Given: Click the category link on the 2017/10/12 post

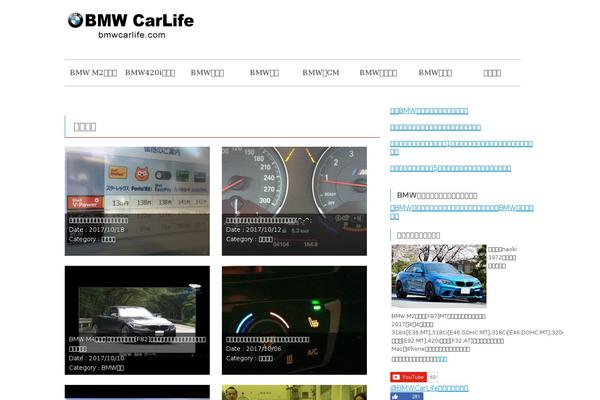Looking at the screenshot, I should pos(266,239).
